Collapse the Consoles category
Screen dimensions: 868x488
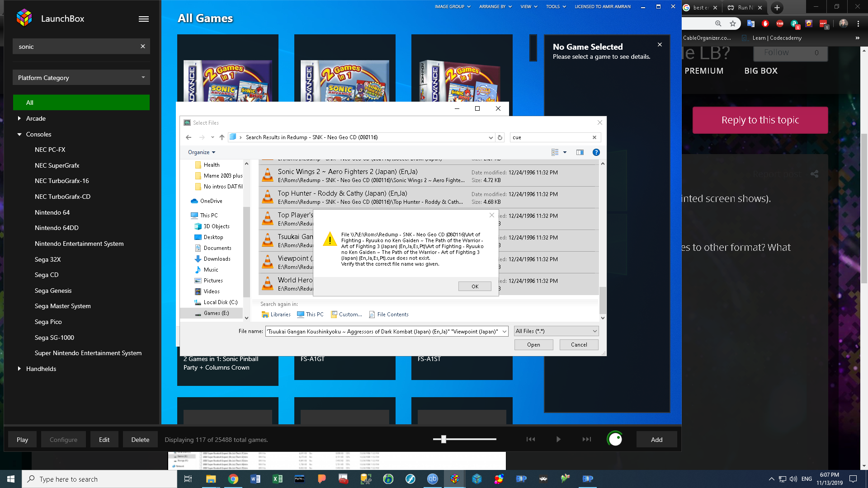(x=19, y=134)
